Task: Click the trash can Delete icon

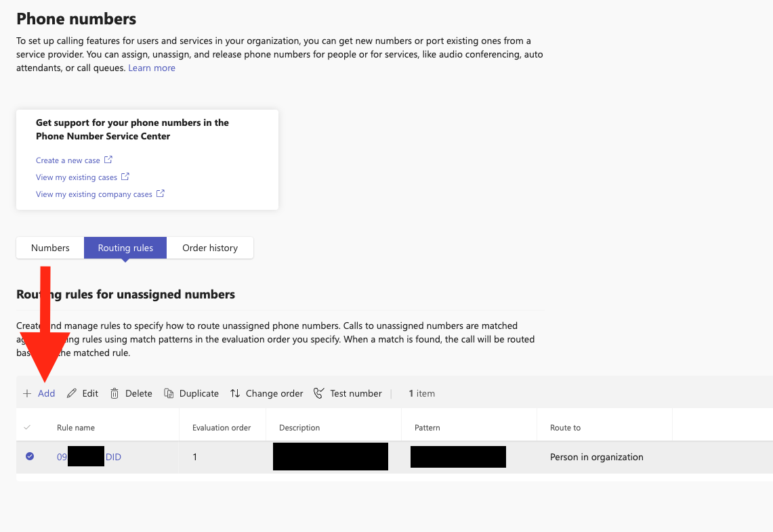Action: [114, 393]
